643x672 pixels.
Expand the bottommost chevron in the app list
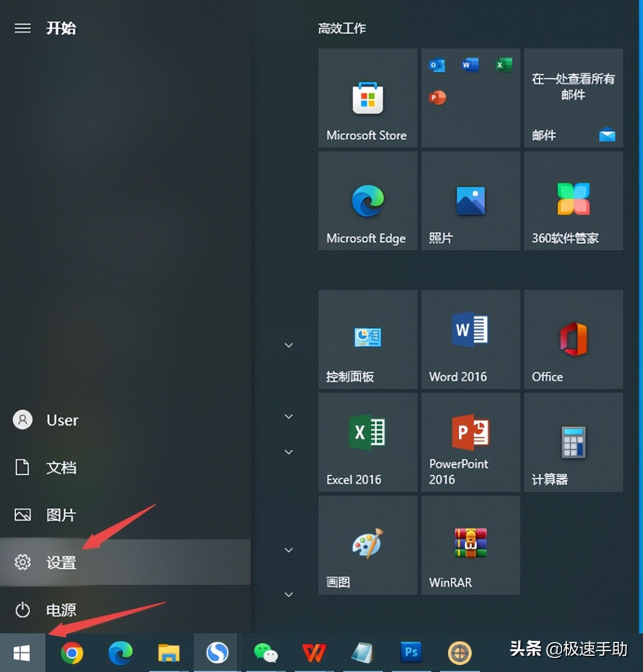pos(289,594)
